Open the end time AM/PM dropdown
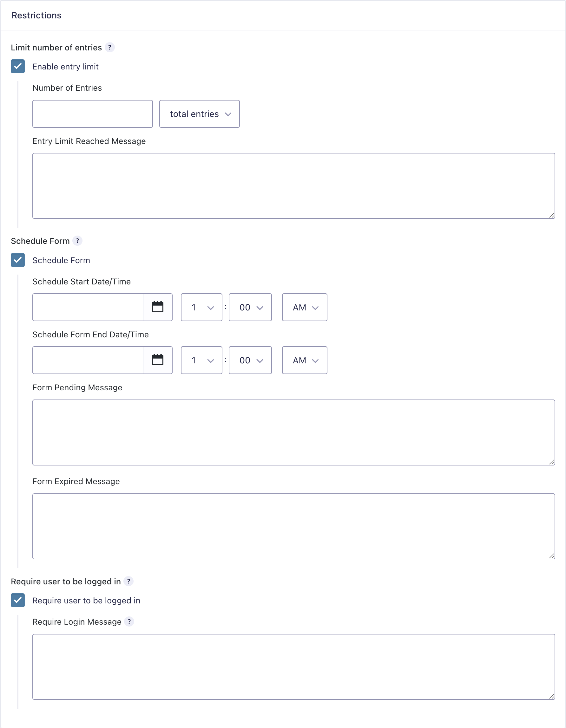Viewport: 566px width, 728px height. pos(304,360)
